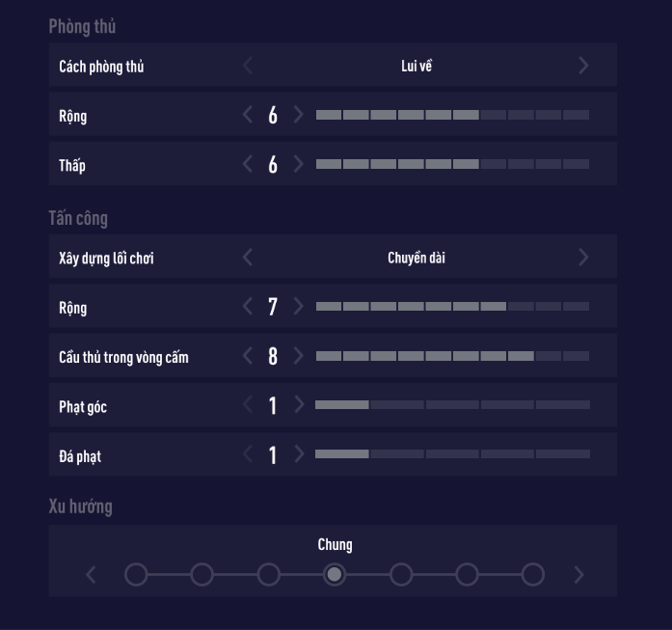Click the Chuyền dài build-up option
672x630 pixels.
(x=416, y=258)
